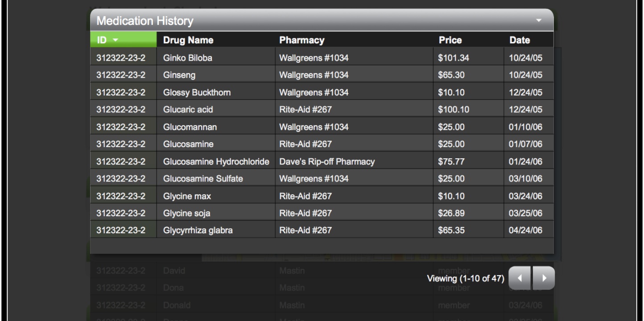Select the Glucosamine Sulfate row

coord(322,179)
